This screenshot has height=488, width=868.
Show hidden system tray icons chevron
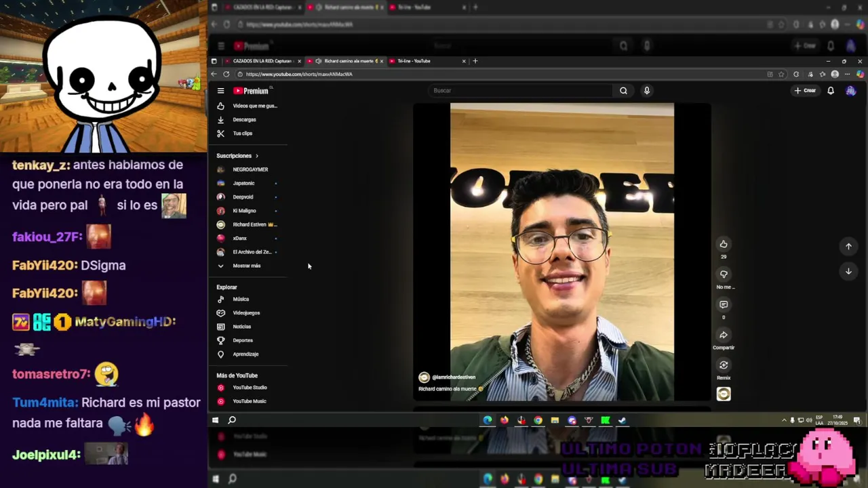[x=784, y=420]
